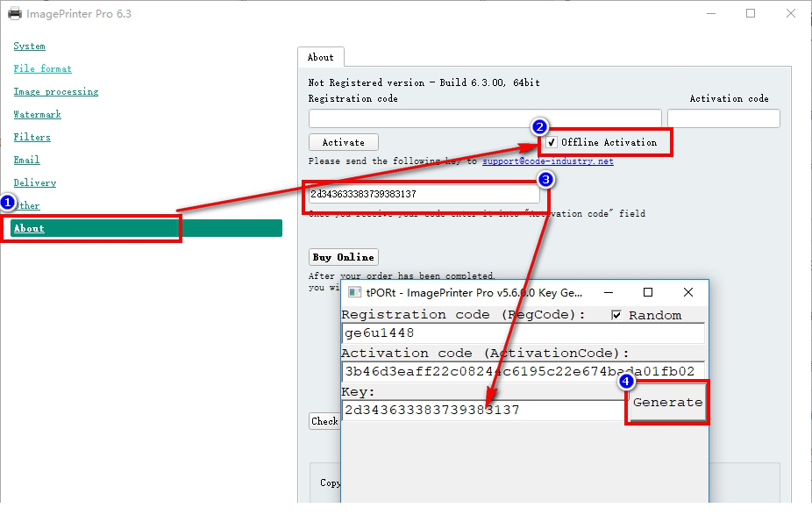Image resolution: width=812 pixels, height=522 pixels.
Task: Click the 'Activation code' label in About tab
Action: (x=730, y=99)
